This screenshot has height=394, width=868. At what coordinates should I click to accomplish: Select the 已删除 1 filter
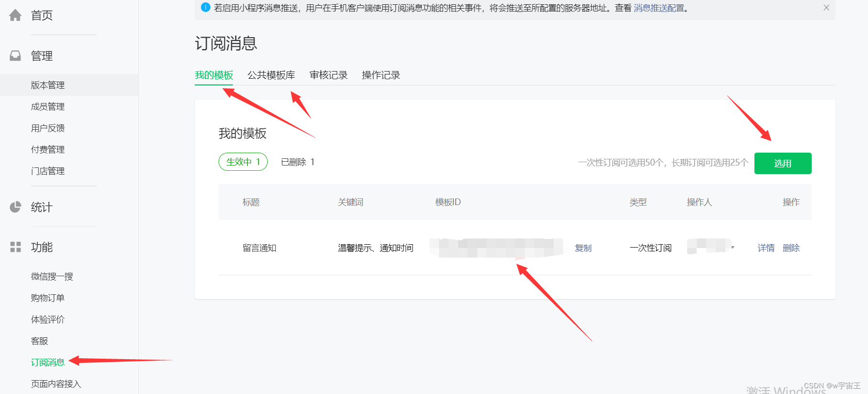[298, 162]
